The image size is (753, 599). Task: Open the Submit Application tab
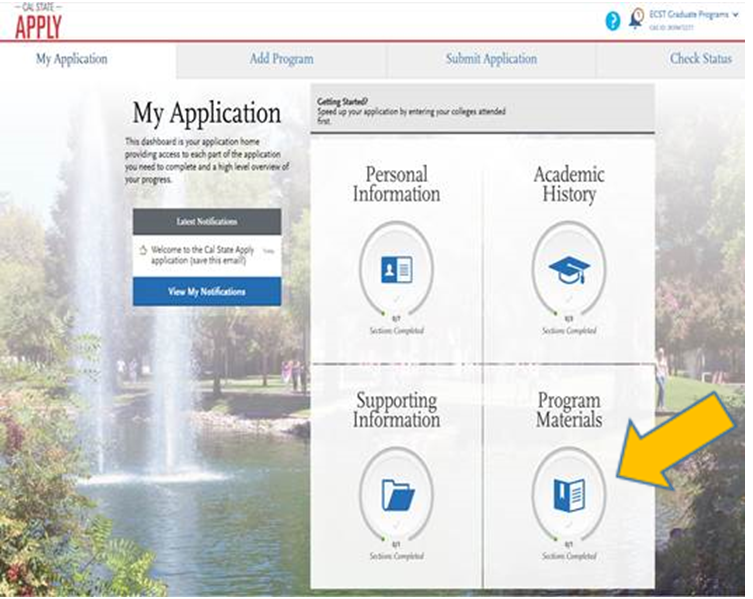(491, 59)
